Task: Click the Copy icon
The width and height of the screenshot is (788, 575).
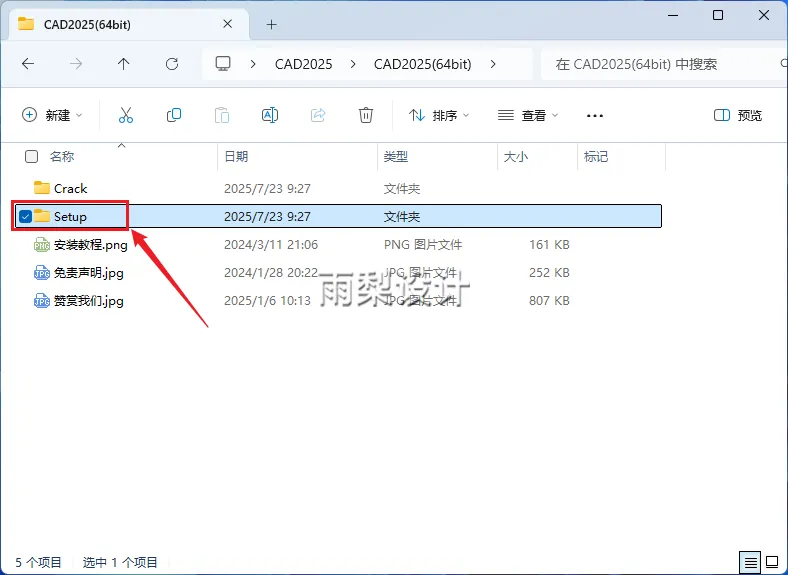Action: click(x=174, y=115)
